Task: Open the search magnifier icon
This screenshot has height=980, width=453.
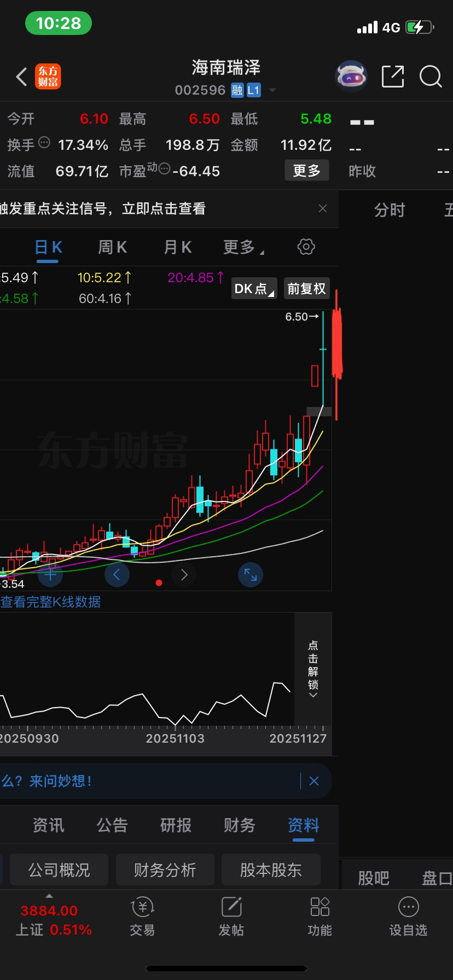Action: (x=431, y=77)
